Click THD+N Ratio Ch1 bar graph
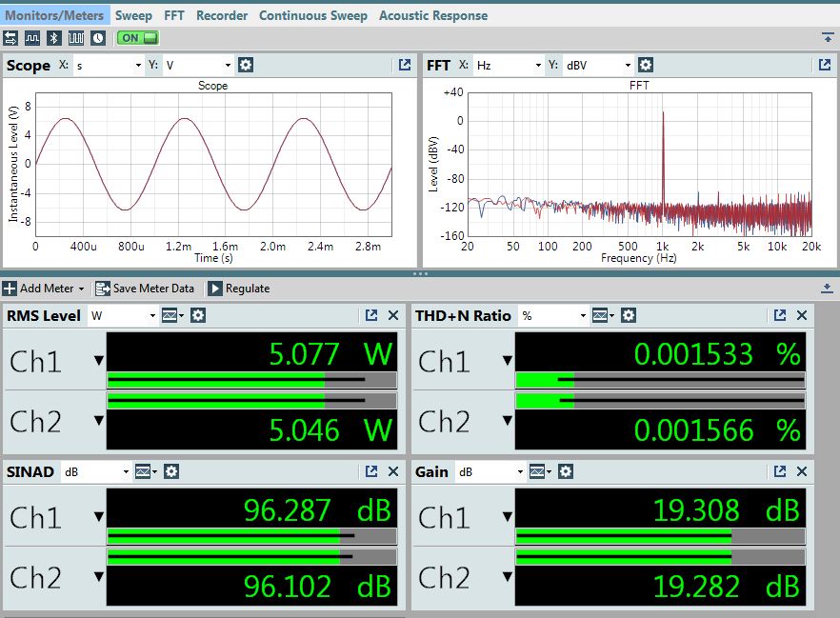The image size is (840, 618). [661, 380]
